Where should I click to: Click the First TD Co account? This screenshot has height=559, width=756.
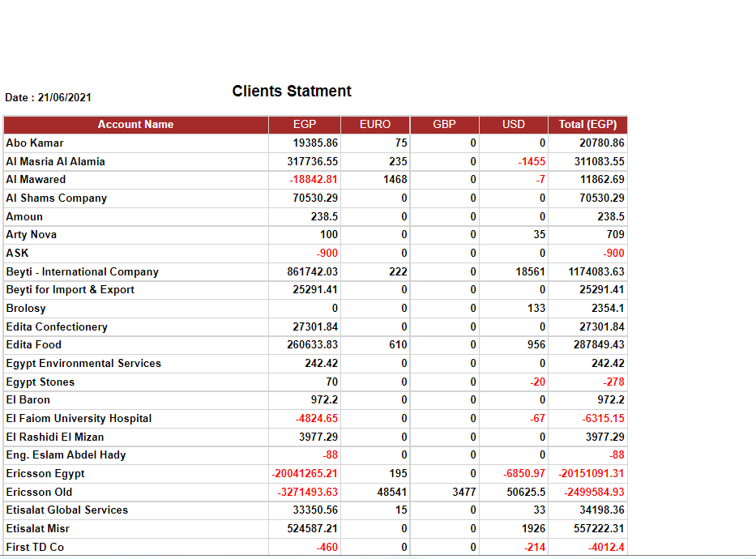[35, 548]
